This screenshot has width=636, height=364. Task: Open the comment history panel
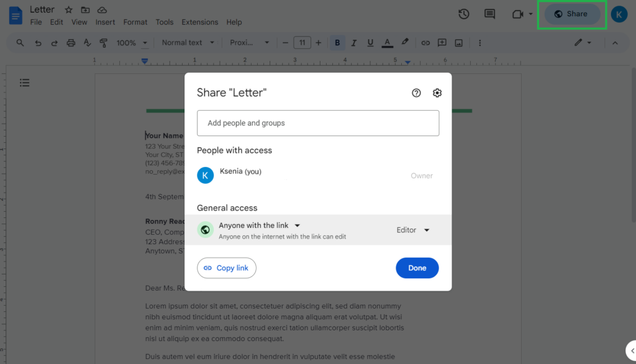coord(489,14)
